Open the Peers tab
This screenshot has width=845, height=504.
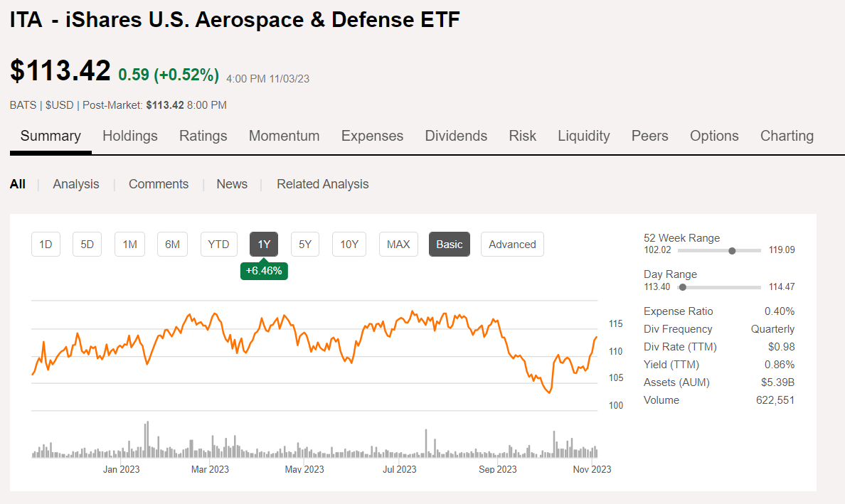(650, 136)
